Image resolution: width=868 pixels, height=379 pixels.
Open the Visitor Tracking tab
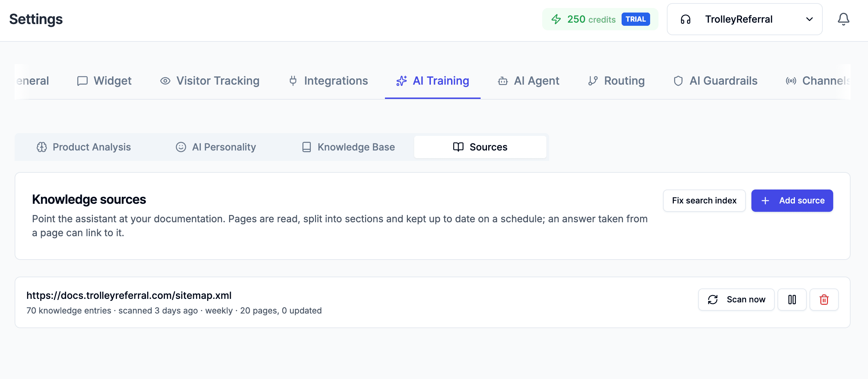point(210,81)
